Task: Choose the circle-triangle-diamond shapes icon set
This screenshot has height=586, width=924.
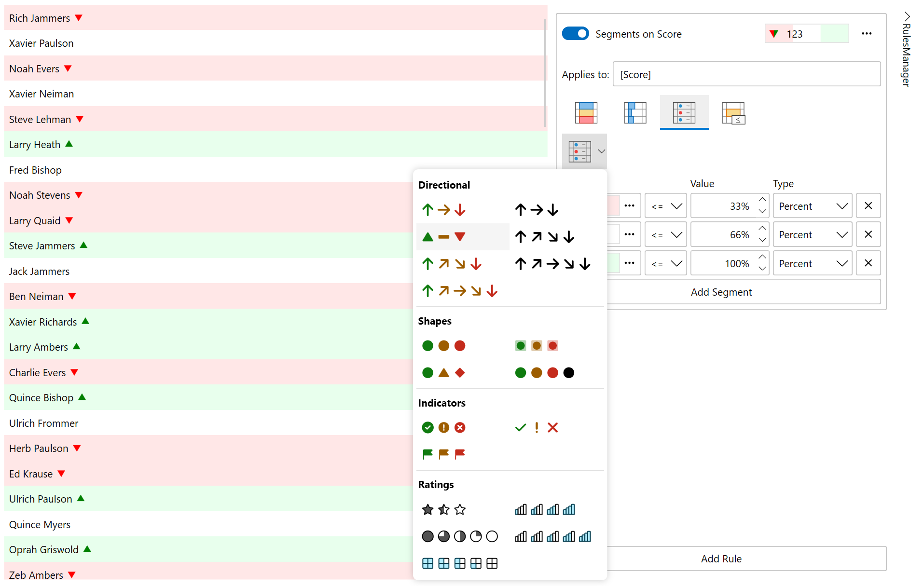Action: [443, 373]
